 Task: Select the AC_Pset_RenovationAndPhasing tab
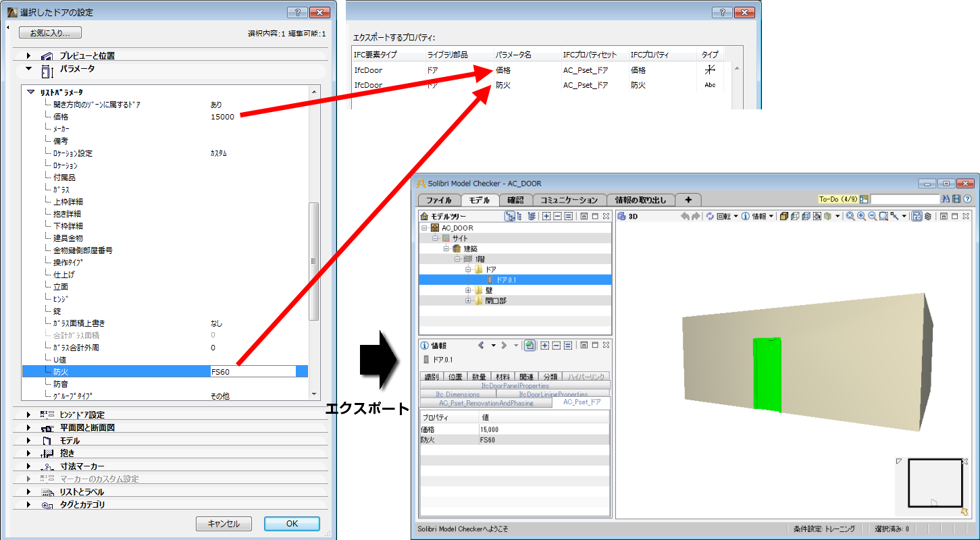click(x=486, y=403)
